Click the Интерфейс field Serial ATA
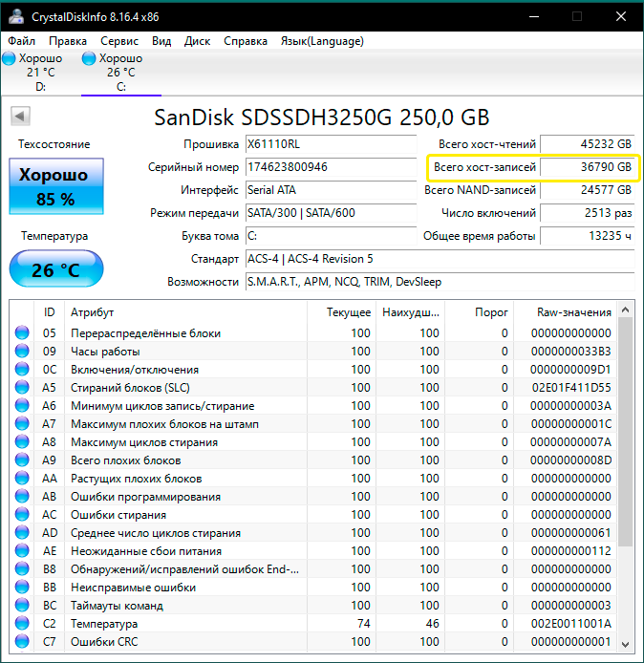This screenshot has width=644, height=663. (x=332, y=190)
